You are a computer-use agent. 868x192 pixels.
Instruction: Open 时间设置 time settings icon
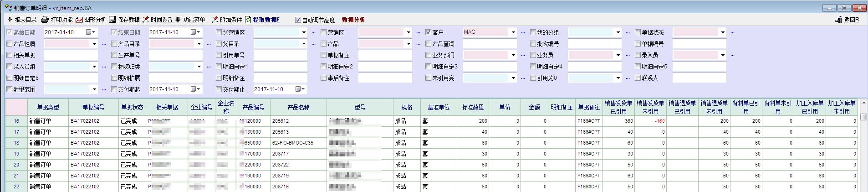click(146, 20)
